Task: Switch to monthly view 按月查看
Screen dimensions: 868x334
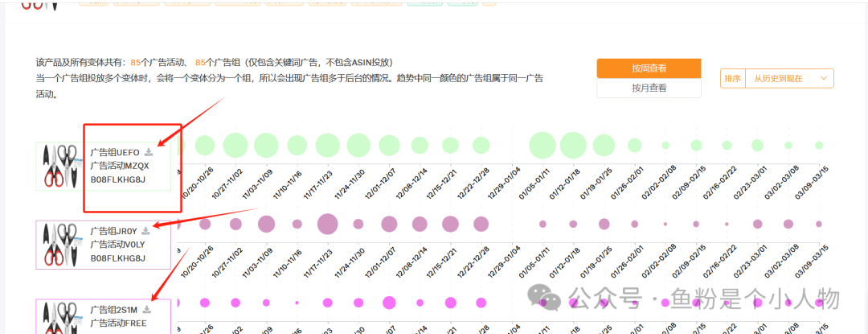Action: tap(649, 88)
